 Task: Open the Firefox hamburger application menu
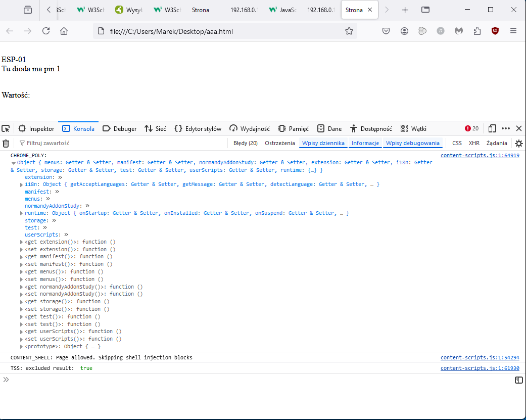coord(513,31)
